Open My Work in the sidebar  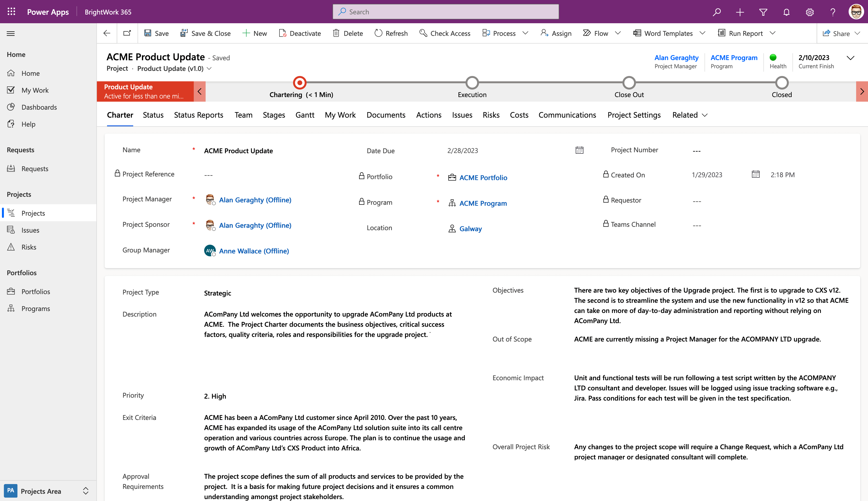click(x=35, y=90)
